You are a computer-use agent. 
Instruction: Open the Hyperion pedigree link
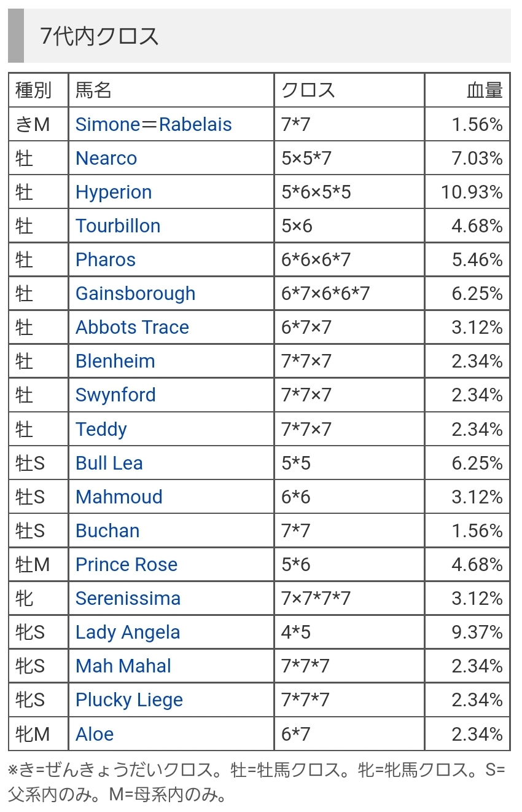point(114,192)
